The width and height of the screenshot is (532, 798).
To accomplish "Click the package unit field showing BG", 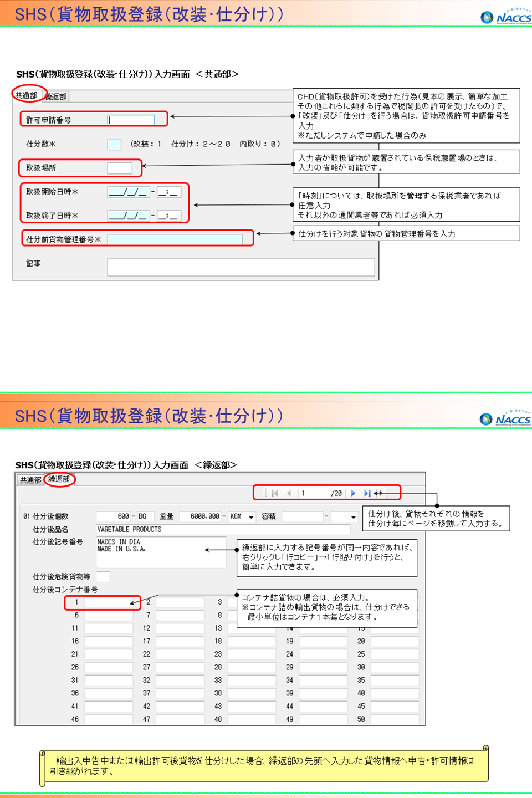I will [x=145, y=516].
